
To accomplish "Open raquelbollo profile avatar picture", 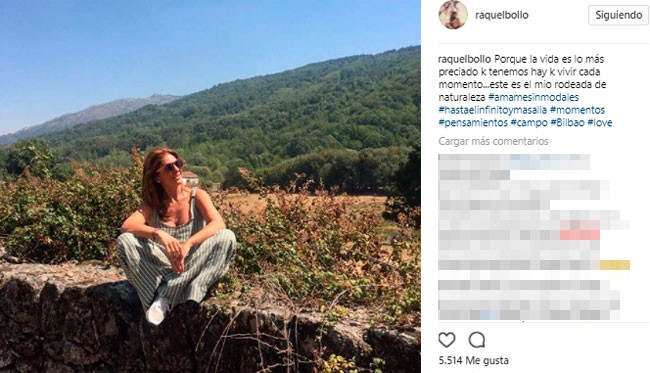I will tap(453, 15).
